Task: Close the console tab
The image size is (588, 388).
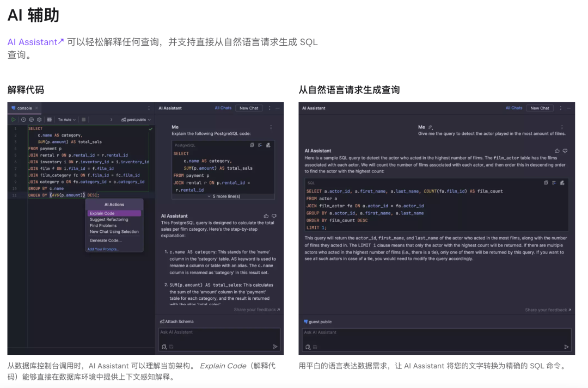Action: tap(37, 108)
